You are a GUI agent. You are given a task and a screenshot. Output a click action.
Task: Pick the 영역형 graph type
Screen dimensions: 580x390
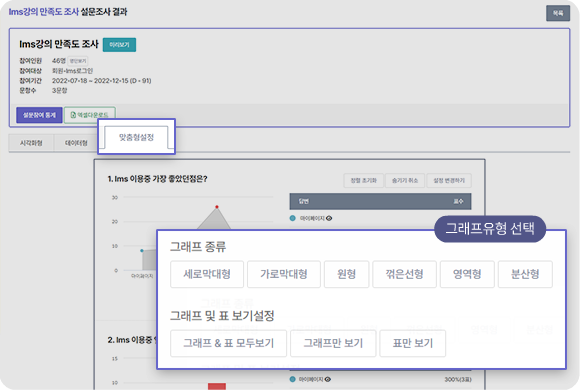pyautogui.click(x=467, y=274)
